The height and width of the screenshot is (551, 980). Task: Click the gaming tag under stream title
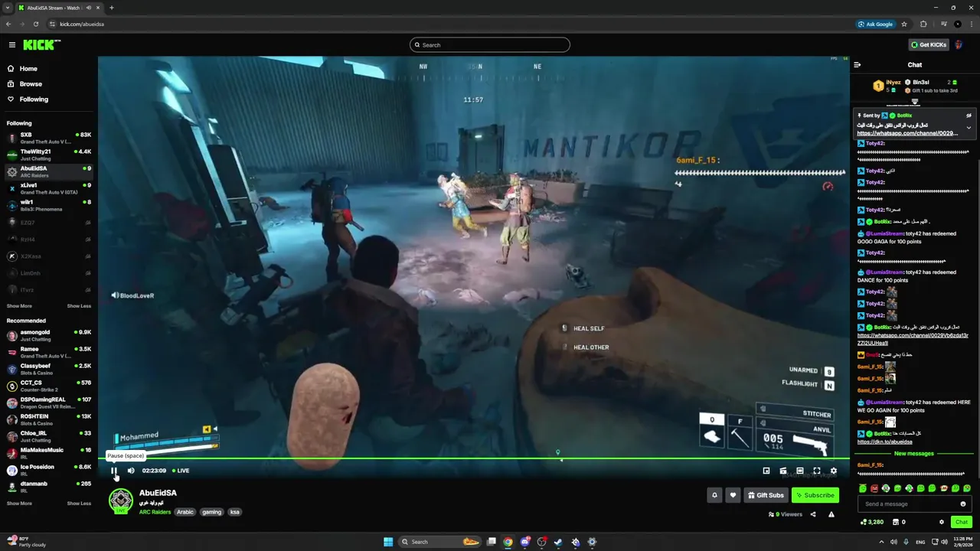tap(211, 512)
